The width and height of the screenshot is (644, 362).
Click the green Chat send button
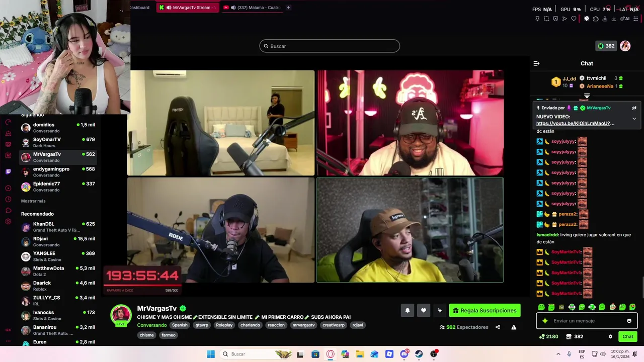click(x=628, y=336)
